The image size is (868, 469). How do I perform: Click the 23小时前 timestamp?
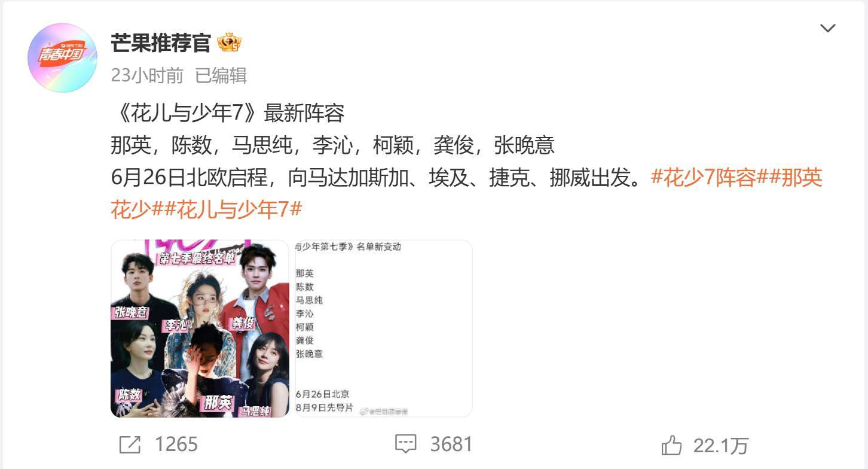147,75
